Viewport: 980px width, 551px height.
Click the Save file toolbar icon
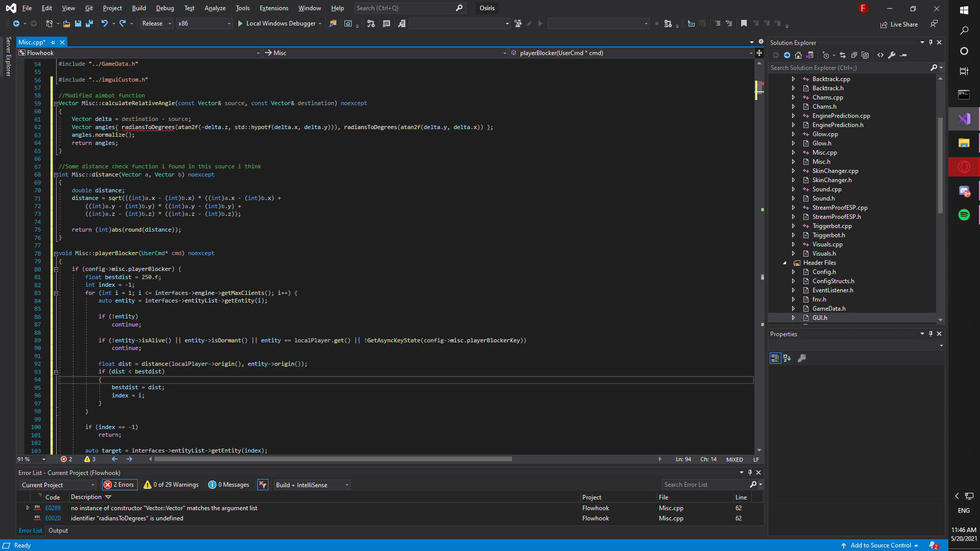tap(78, 23)
